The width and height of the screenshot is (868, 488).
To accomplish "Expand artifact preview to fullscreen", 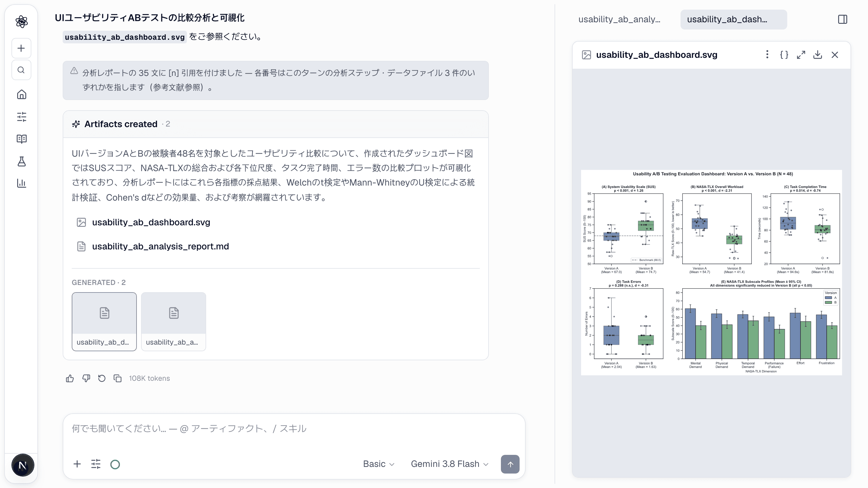I will pos(801,55).
